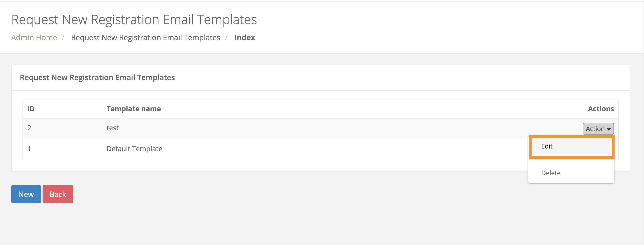644x245 pixels.
Task: Click the Actions column header
Action: (x=601, y=109)
